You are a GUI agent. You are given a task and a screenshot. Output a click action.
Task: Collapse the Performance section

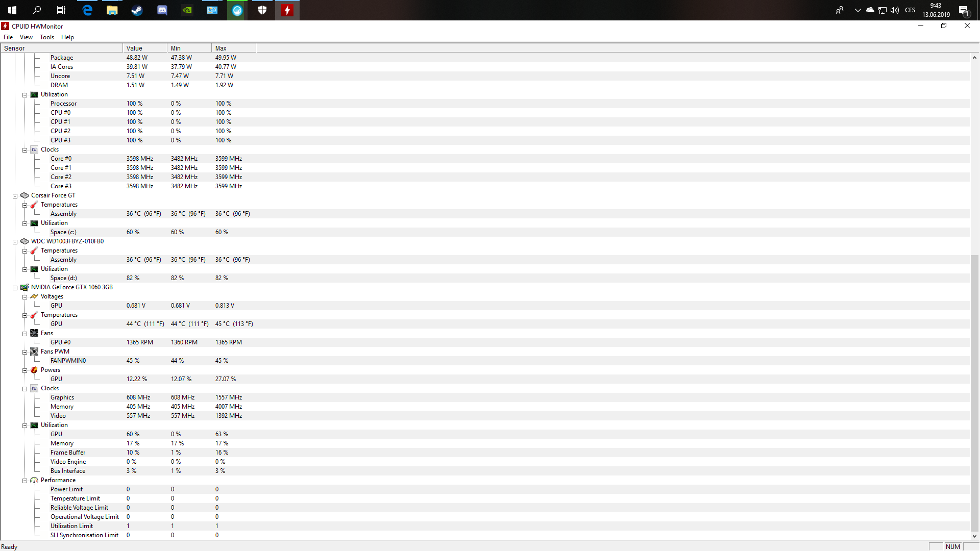coord(24,481)
